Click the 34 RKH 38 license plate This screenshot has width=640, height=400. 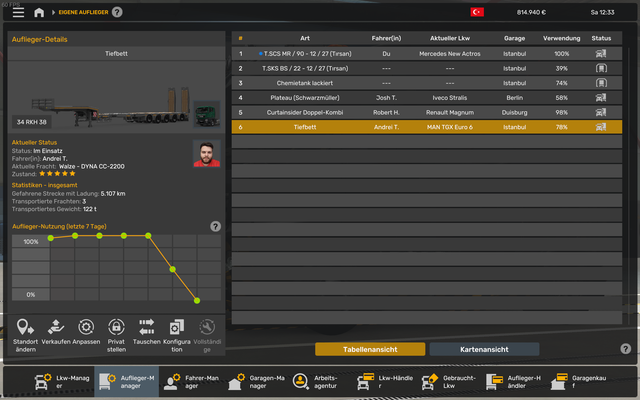click(x=31, y=122)
